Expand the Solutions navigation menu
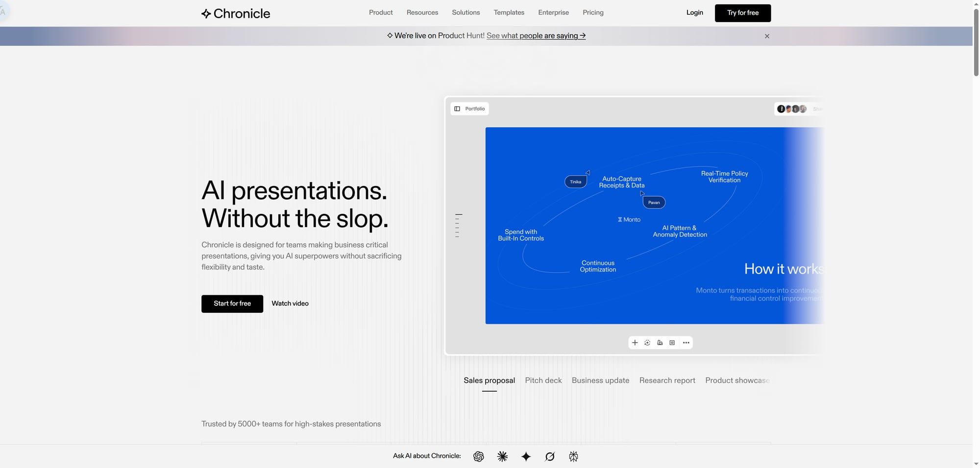Image resolution: width=980 pixels, height=468 pixels. pyautogui.click(x=465, y=13)
